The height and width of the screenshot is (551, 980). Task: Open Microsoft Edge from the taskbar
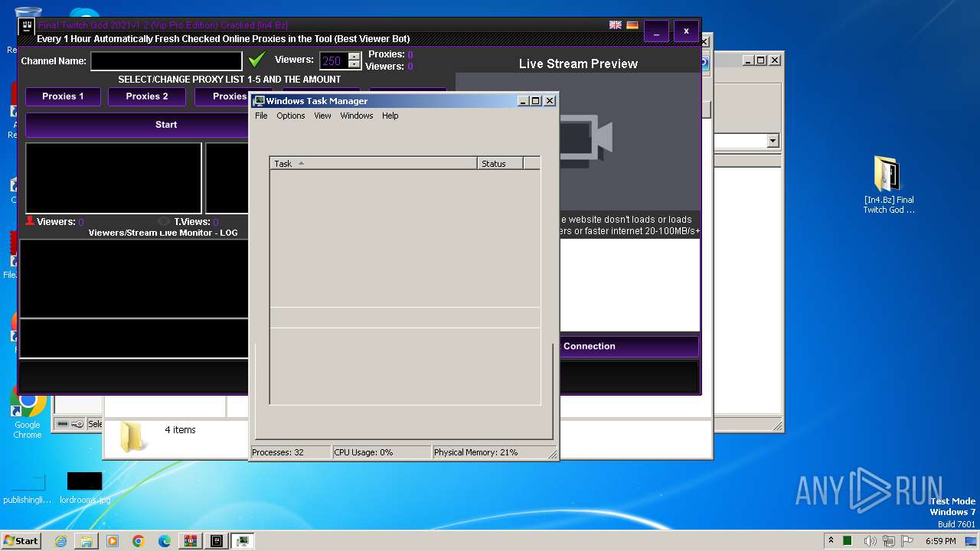click(165, 541)
